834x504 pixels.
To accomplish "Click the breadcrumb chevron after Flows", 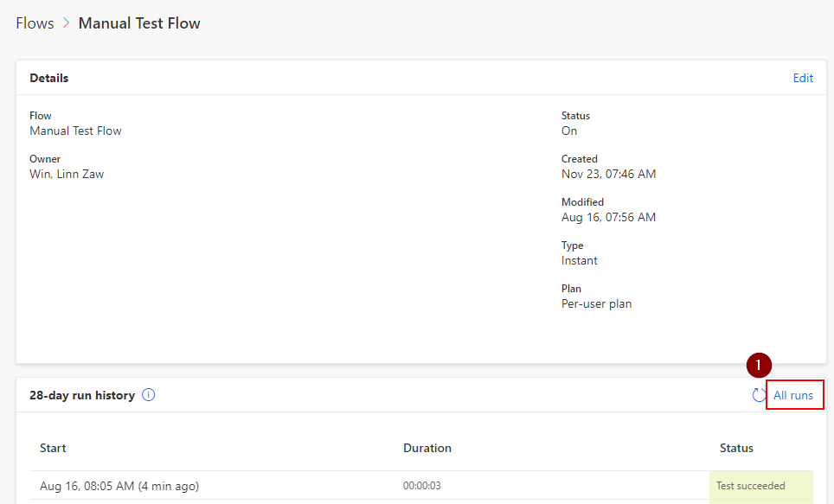I will coord(66,23).
